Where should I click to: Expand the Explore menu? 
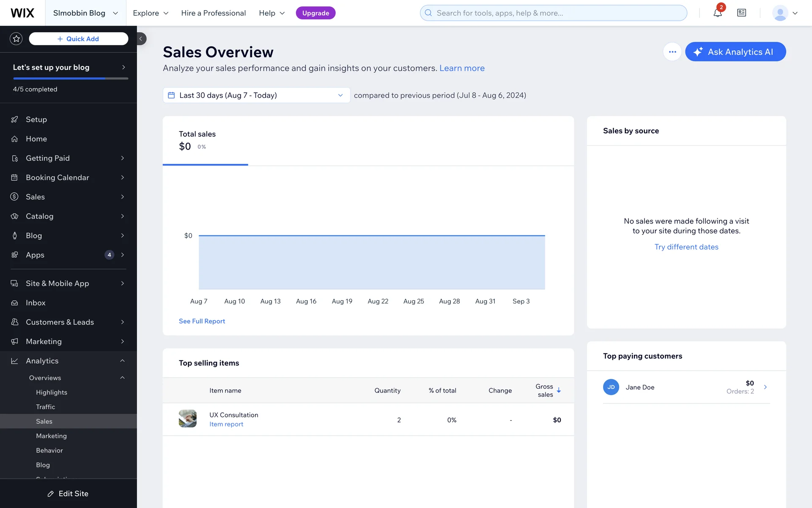[x=151, y=13]
